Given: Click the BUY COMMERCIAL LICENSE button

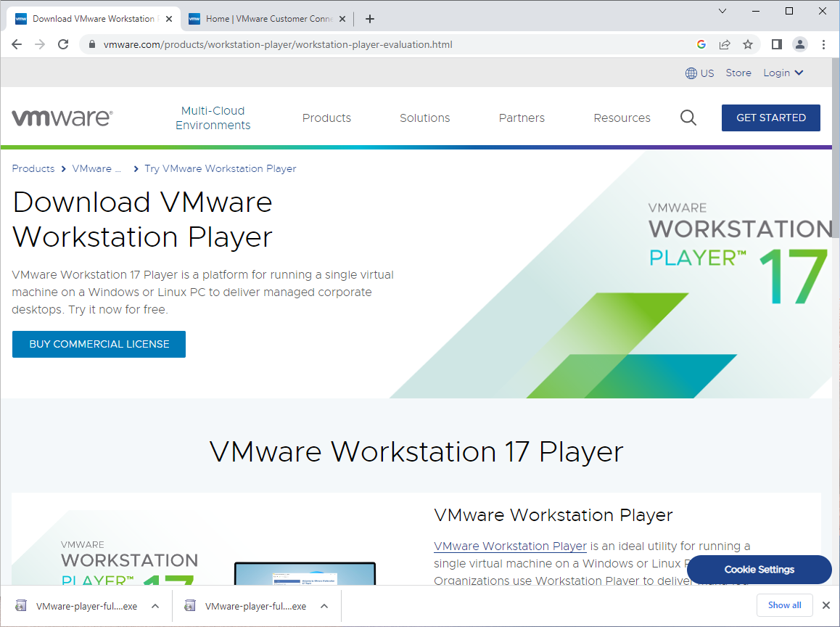Looking at the screenshot, I should pyautogui.click(x=99, y=344).
